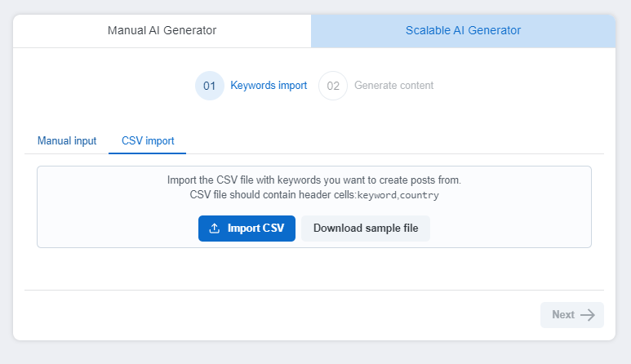Click the step 01 circle
The image size is (631, 364).
[210, 86]
